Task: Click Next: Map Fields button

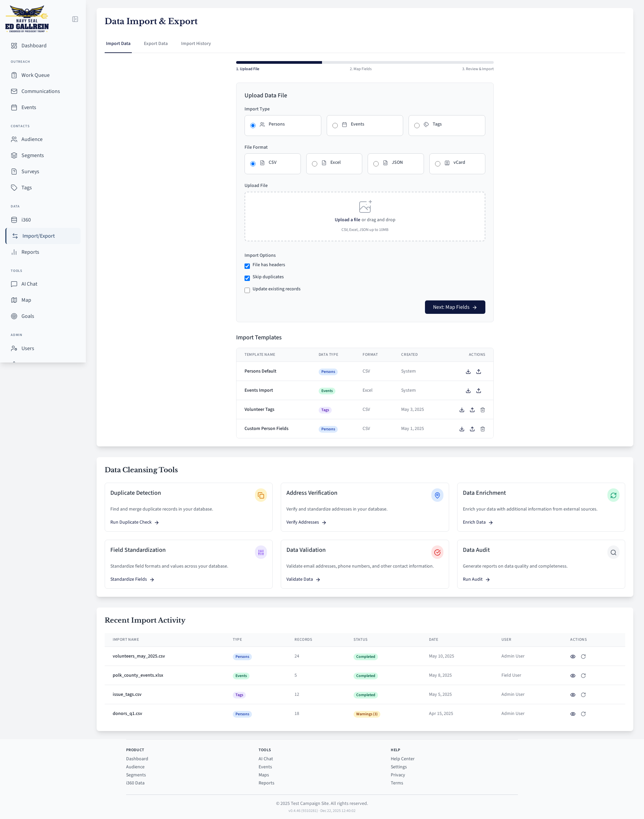Action: click(x=454, y=307)
